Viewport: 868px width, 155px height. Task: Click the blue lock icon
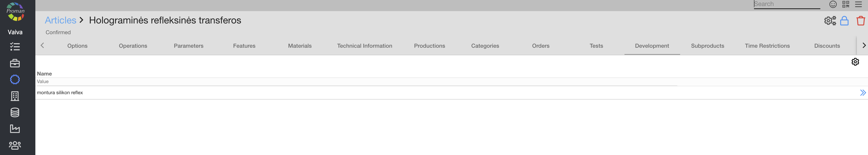pyautogui.click(x=844, y=21)
